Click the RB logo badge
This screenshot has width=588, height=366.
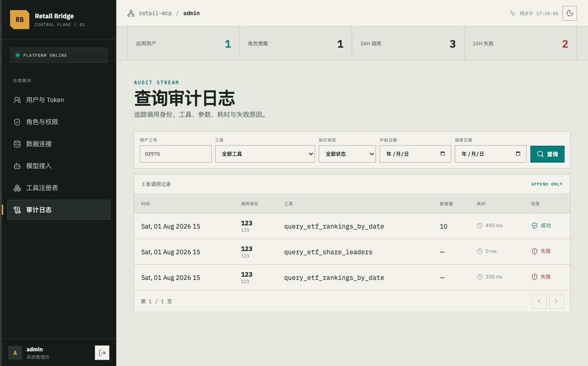click(x=20, y=20)
